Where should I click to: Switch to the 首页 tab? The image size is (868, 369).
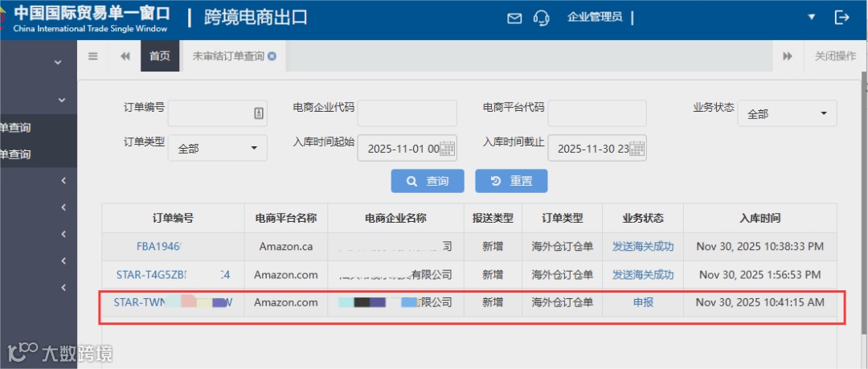[x=159, y=56]
